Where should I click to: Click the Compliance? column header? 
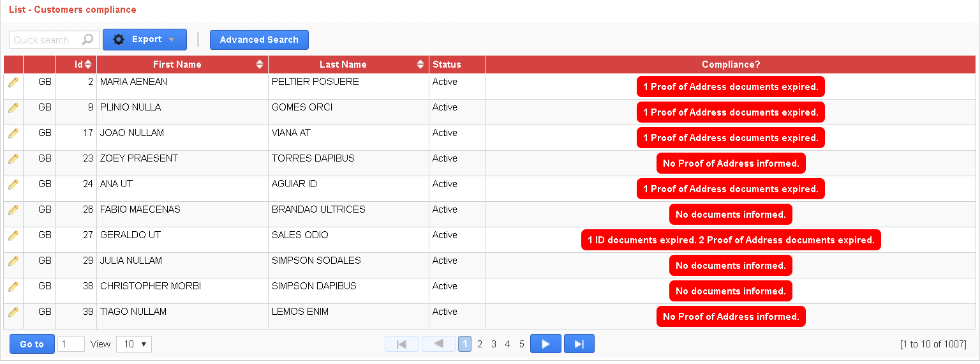731,64
